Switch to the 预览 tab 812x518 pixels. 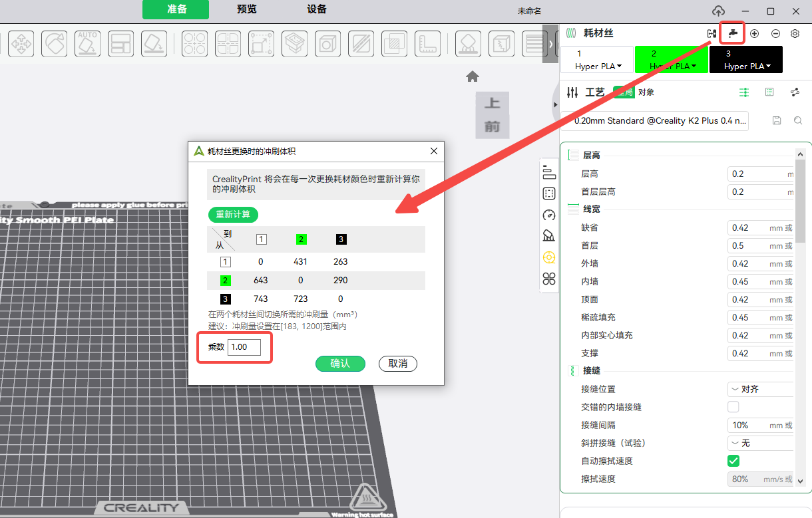pos(247,9)
